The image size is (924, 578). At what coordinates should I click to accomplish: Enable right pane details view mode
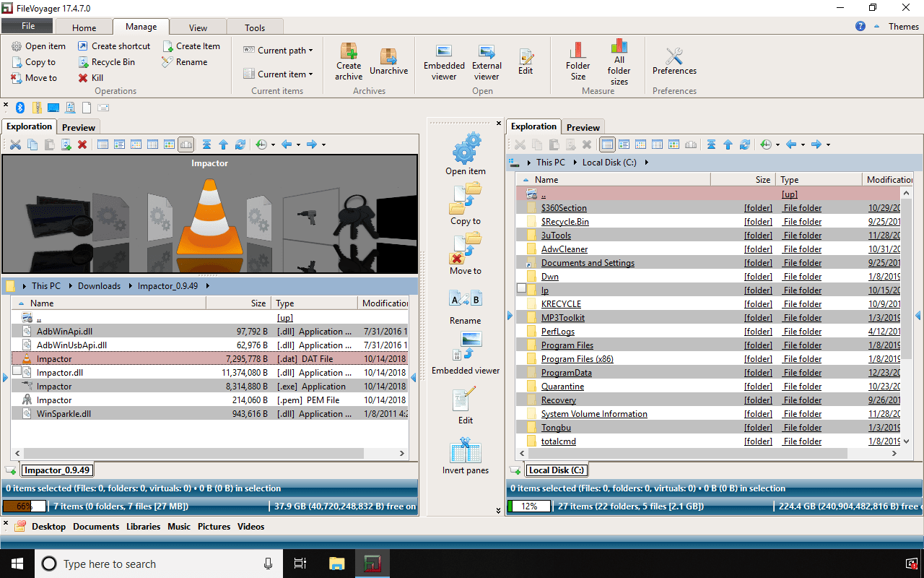[x=607, y=144]
